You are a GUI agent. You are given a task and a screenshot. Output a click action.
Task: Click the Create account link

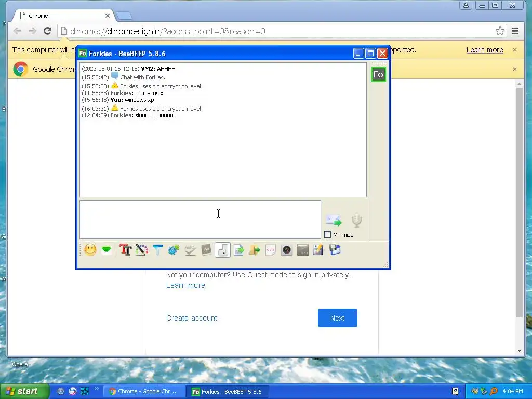[x=192, y=318]
